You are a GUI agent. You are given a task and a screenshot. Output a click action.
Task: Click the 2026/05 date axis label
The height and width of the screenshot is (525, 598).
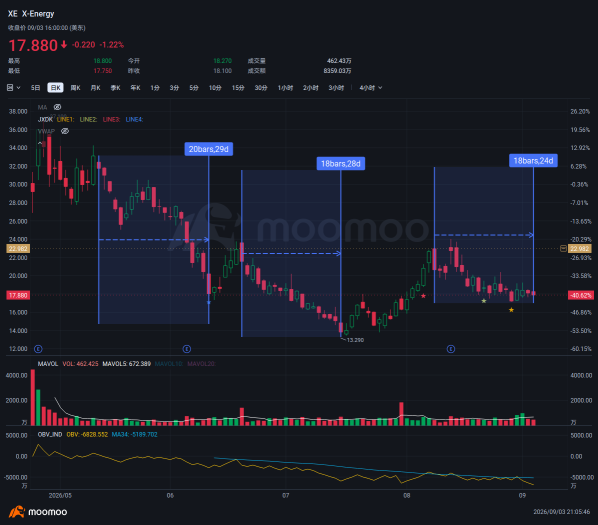60,495
